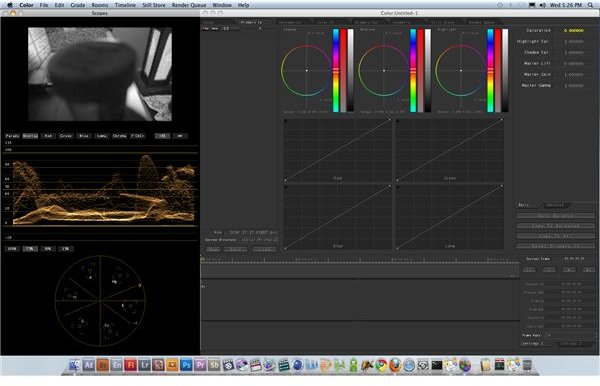The height and width of the screenshot is (386, 600).
Task: Open Google Chrome from the dock
Action: pyautogui.click(x=381, y=365)
